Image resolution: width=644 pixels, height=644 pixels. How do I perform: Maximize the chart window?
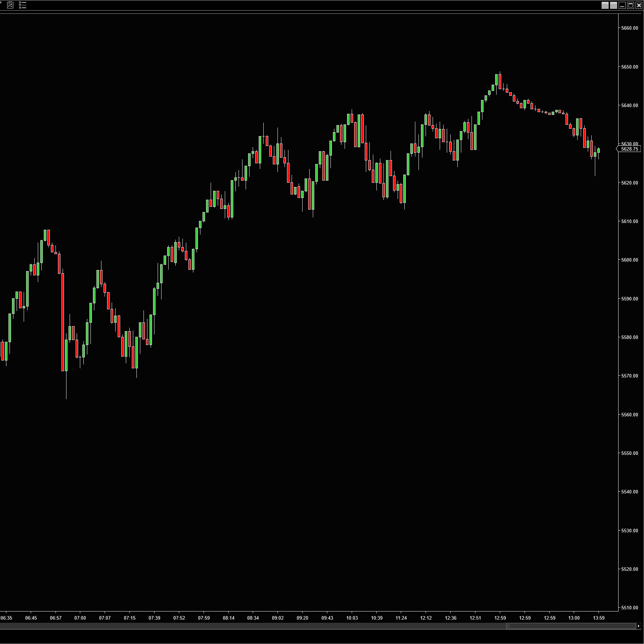630,5
